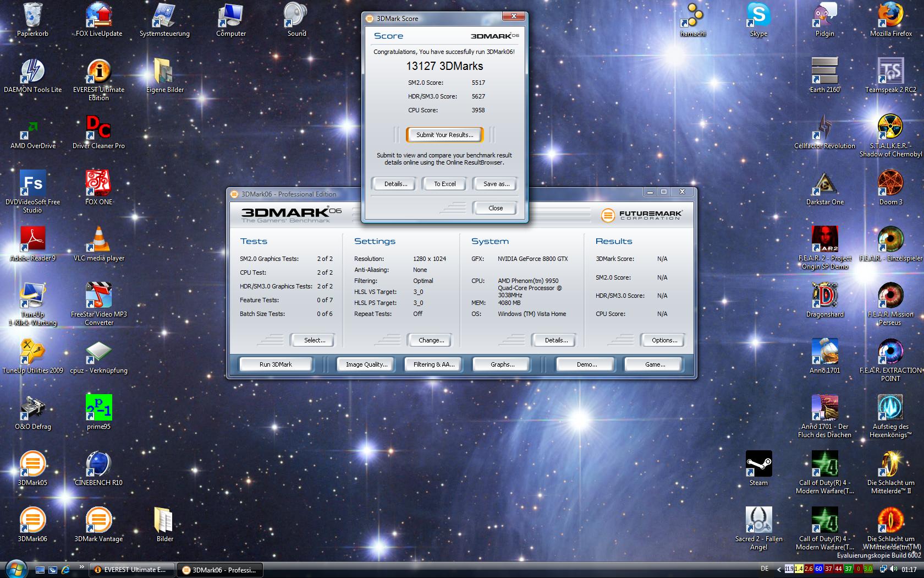The height and width of the screenshot is (578, 924).
Task: Launch EVEREST Ultimate Edition desktop icon
Action: pyautogui.click(x=98, y=80)
